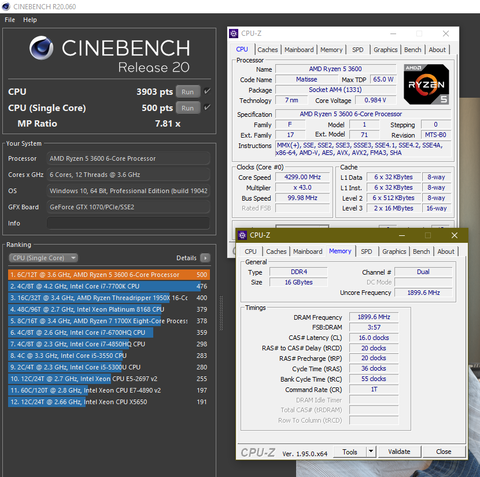Minimize the front CPU-Z window

pos(402,235)
